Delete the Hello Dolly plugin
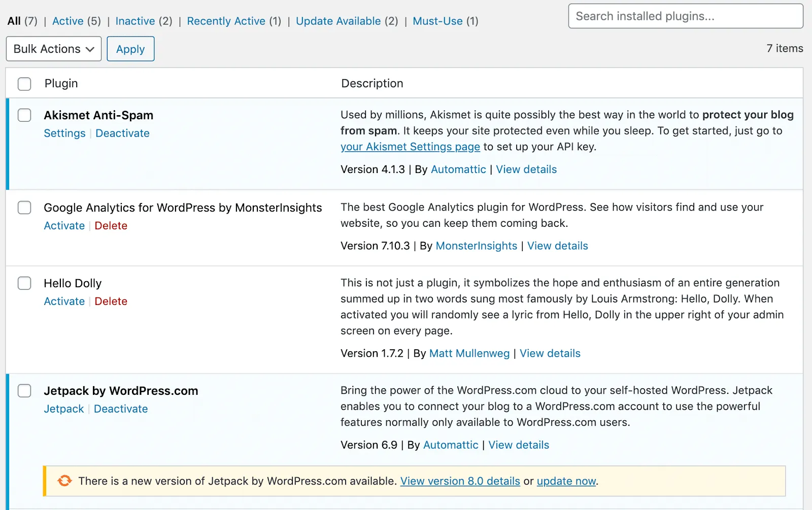Image resolution: width=812 pixels, height=510 pixels. pyautogui.click(x=111, y=301)
